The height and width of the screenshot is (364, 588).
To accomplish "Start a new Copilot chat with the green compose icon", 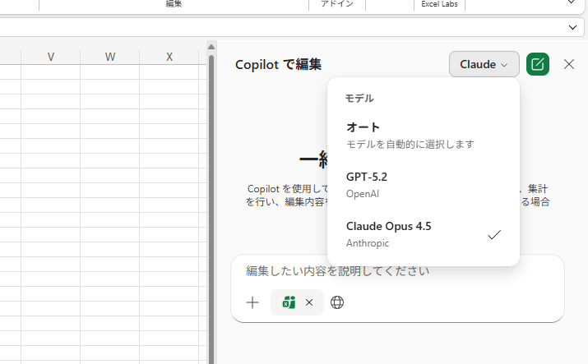I will (x=538, y=64).
